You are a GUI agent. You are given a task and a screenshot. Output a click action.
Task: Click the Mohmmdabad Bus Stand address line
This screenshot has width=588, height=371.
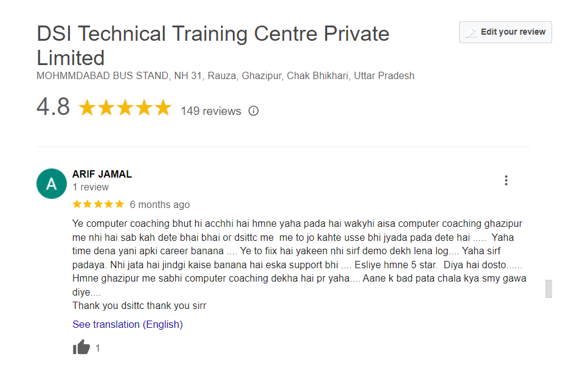225,76
